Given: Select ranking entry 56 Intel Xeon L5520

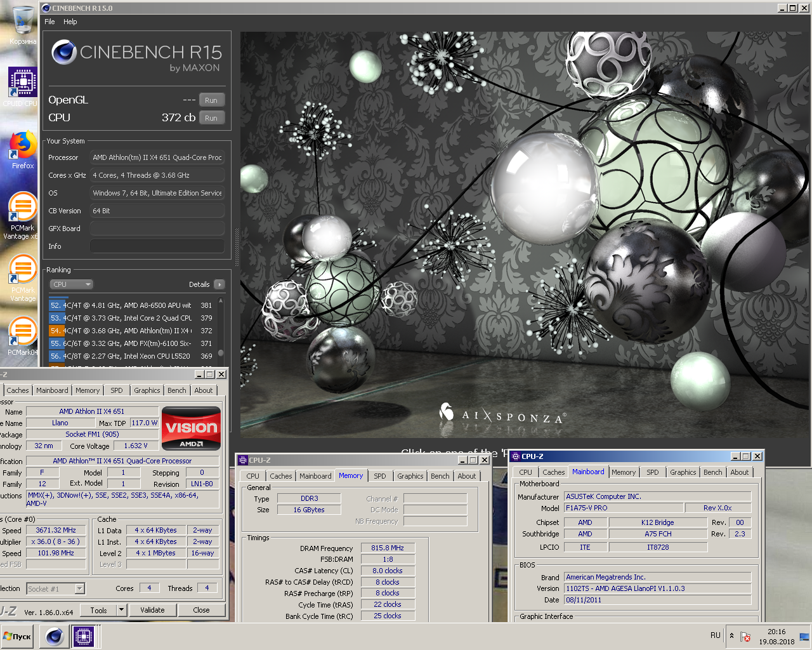Looking at the screenshot, I should coord(132,356).
